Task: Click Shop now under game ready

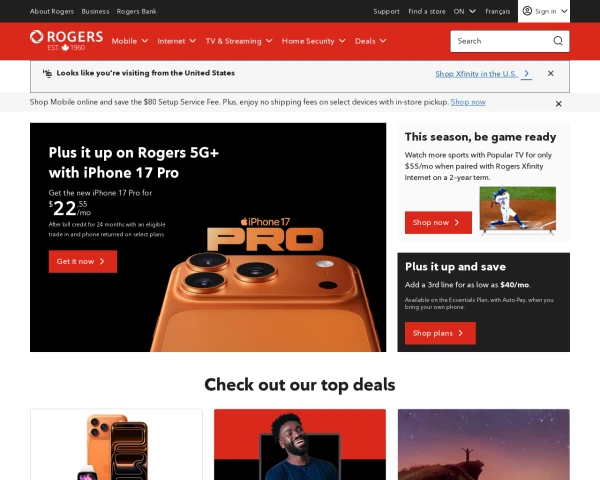Action: (438, 222)
